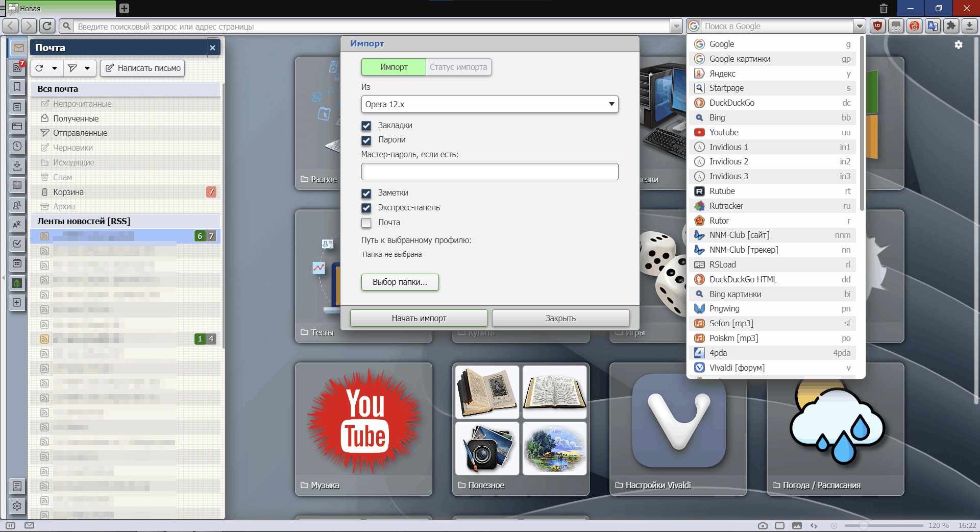This screenshot has width=980, height=532.
Task: Open the mail filter dropdown arrow
Action: (x=87, y=68)
